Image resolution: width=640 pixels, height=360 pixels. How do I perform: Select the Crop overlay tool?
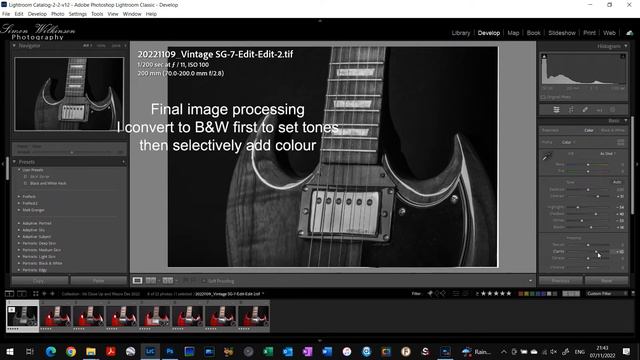(571, 109)
